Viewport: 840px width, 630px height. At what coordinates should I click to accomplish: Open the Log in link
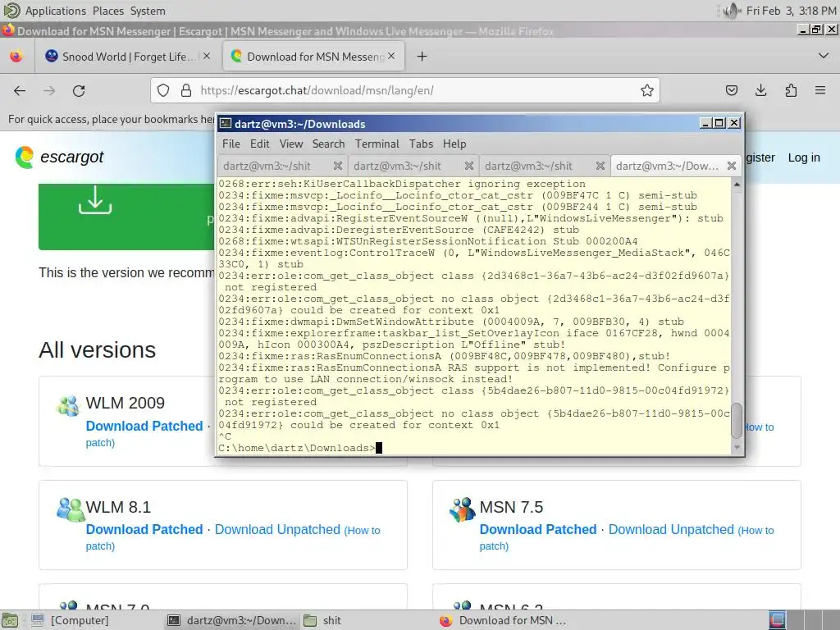pos(804,157)
